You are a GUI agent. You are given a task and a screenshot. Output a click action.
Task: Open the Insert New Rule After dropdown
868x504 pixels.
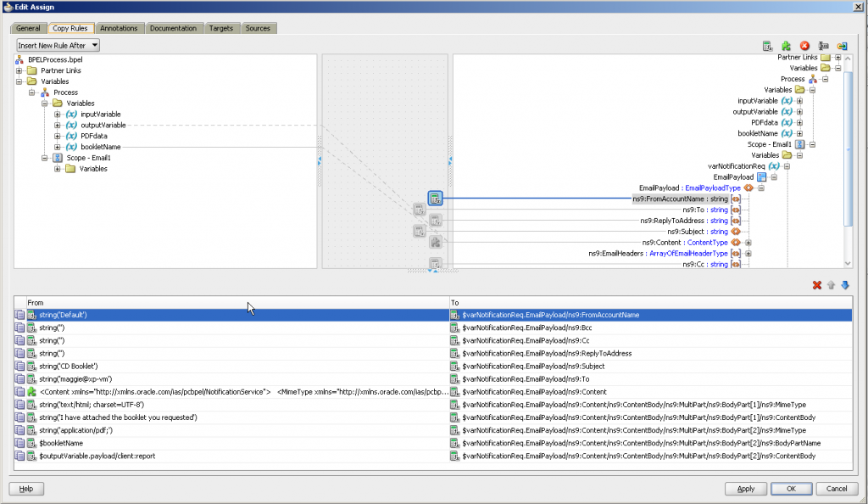[x=58, y=45]
